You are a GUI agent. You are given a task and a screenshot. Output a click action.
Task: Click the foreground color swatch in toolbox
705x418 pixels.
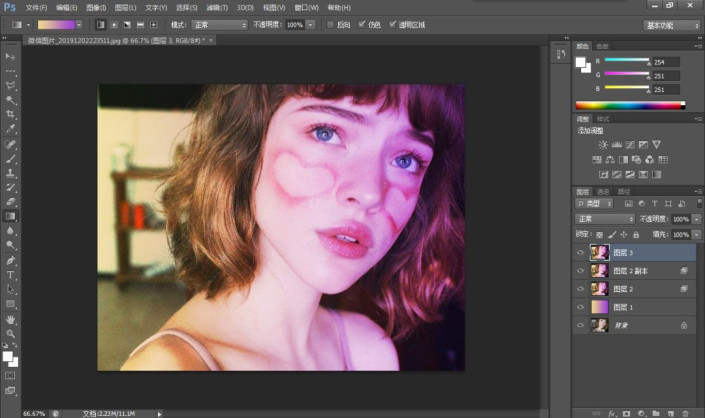tap(8, 357)
